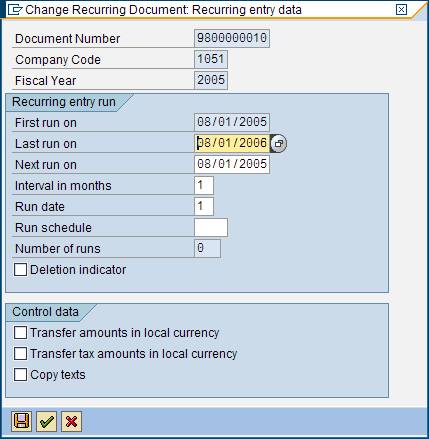
Task: Cancel using the red X icon
Action: pos(71,421)
